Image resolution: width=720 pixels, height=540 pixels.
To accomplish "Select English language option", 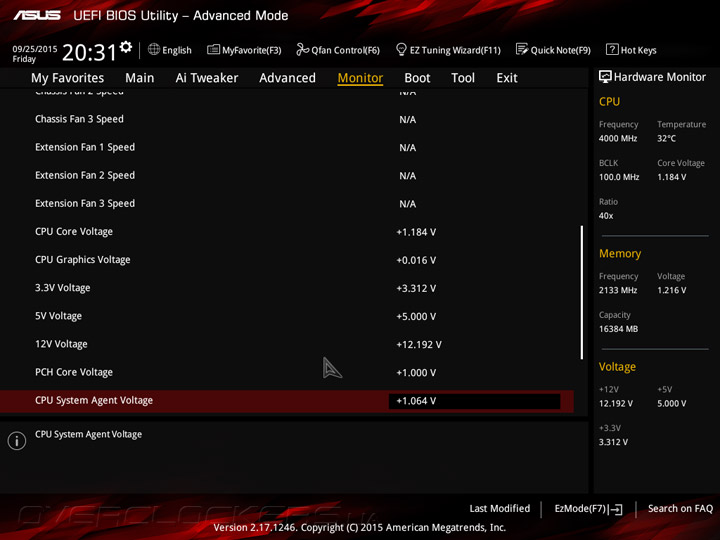I will (177, 50).
